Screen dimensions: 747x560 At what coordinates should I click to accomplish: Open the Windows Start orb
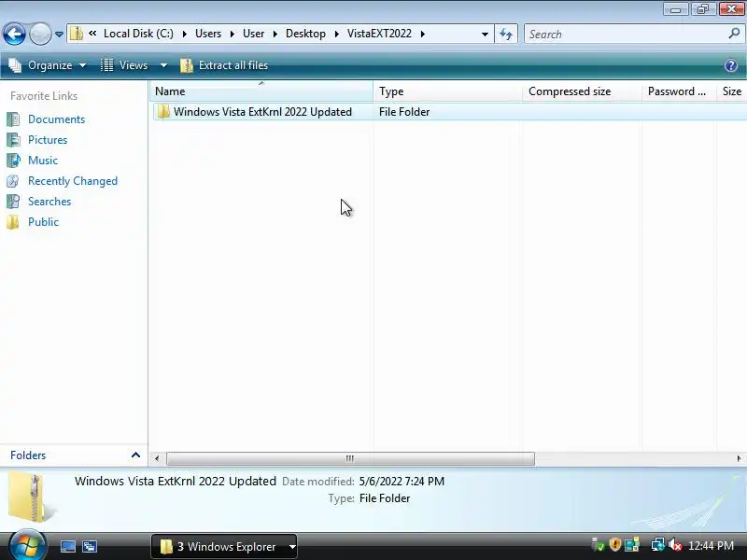point(26,546)
